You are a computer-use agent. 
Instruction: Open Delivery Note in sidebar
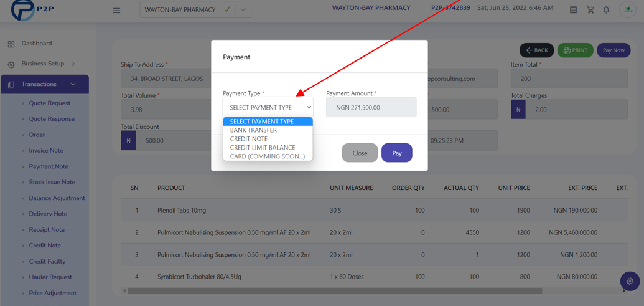(x=48, y=214)
